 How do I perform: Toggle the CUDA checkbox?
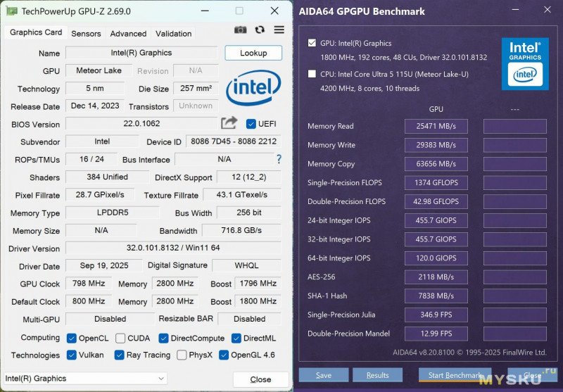[120, 339]
